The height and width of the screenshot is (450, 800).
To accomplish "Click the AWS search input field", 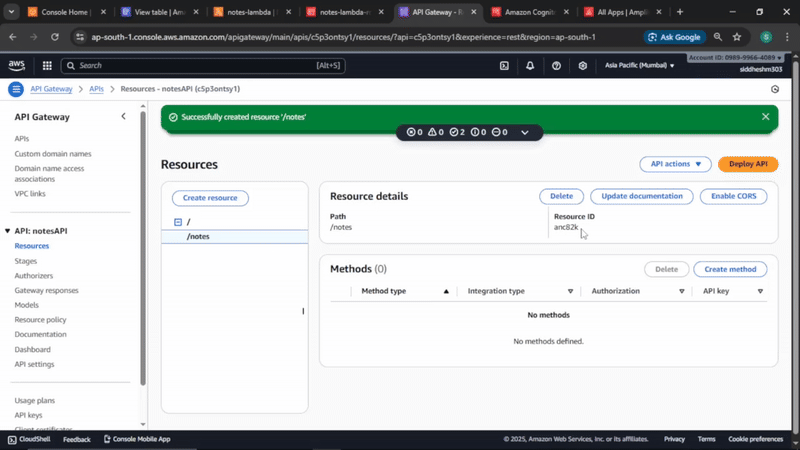I will coord(203,65).
